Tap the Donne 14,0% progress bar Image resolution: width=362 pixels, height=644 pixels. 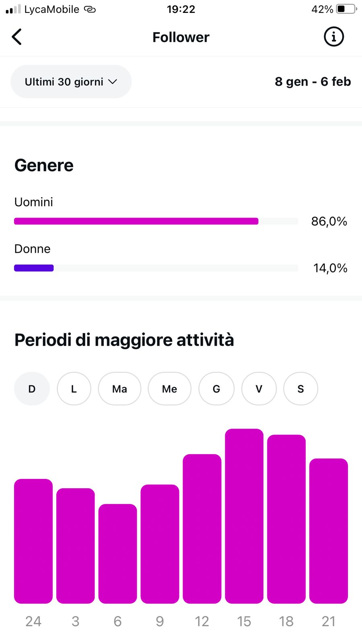tap(156, 268)
